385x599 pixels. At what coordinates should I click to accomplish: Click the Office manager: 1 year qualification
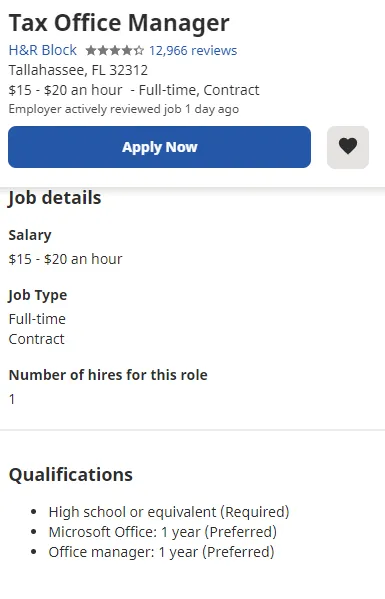click(x=161, y=552)
